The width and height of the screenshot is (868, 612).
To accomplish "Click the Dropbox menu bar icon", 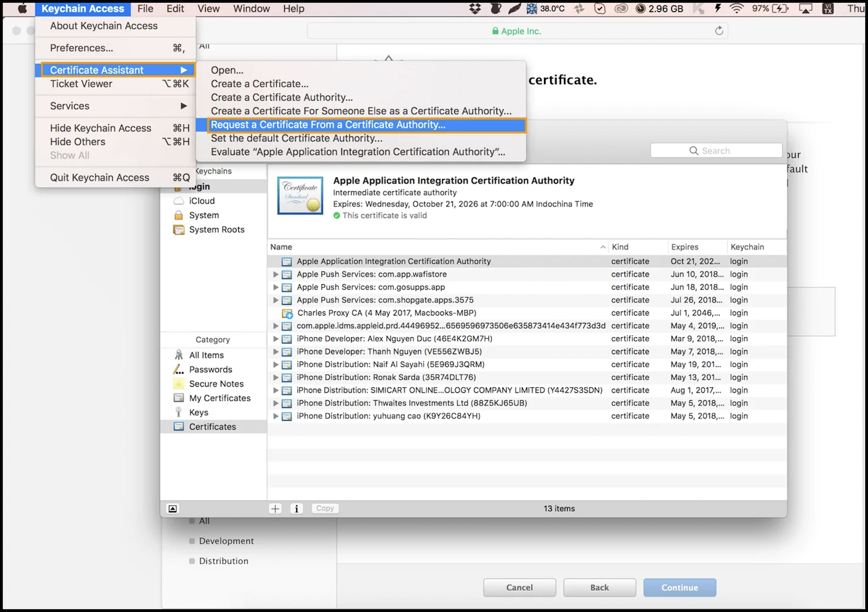I will 475,8.
